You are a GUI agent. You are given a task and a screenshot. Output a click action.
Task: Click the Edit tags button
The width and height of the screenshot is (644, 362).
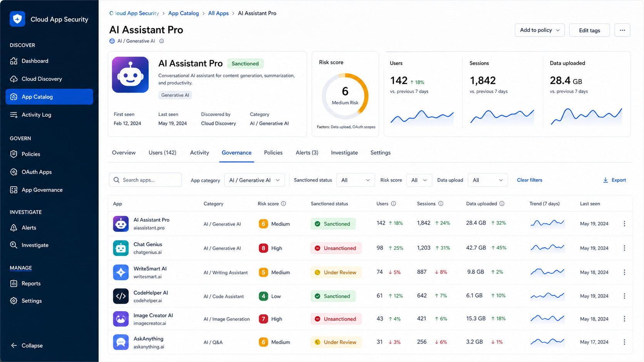[x=589, y=30]
